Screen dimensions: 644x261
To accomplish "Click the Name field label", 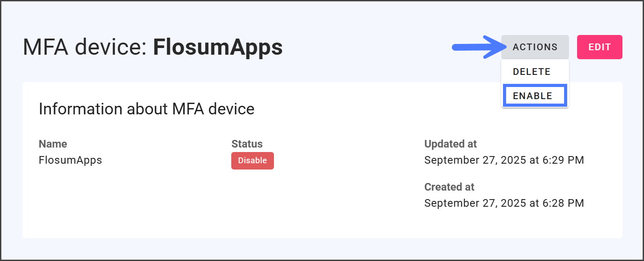I will tap(53, 144).
